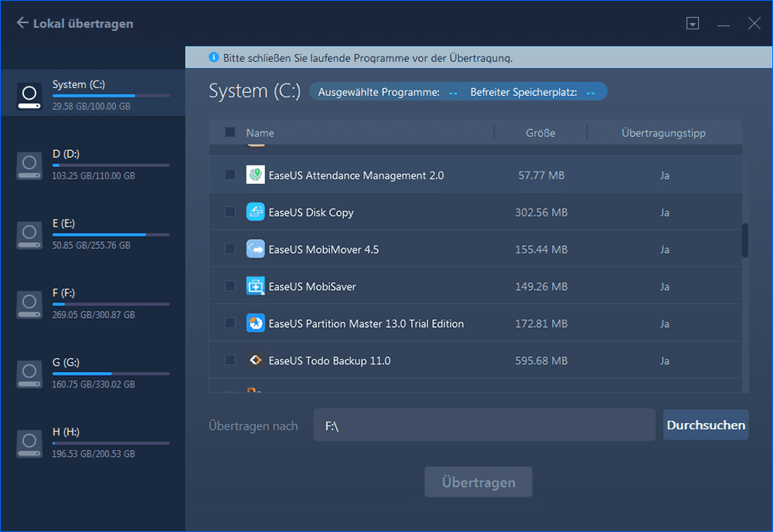773x532 pixels.
Task: Click EaseUS MobiMover app icon
Action: click(255, 248)
